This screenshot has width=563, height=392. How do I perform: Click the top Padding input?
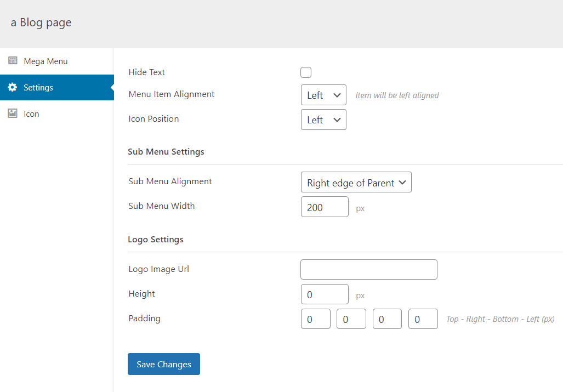pyautogui.click(x=316, y=319)
